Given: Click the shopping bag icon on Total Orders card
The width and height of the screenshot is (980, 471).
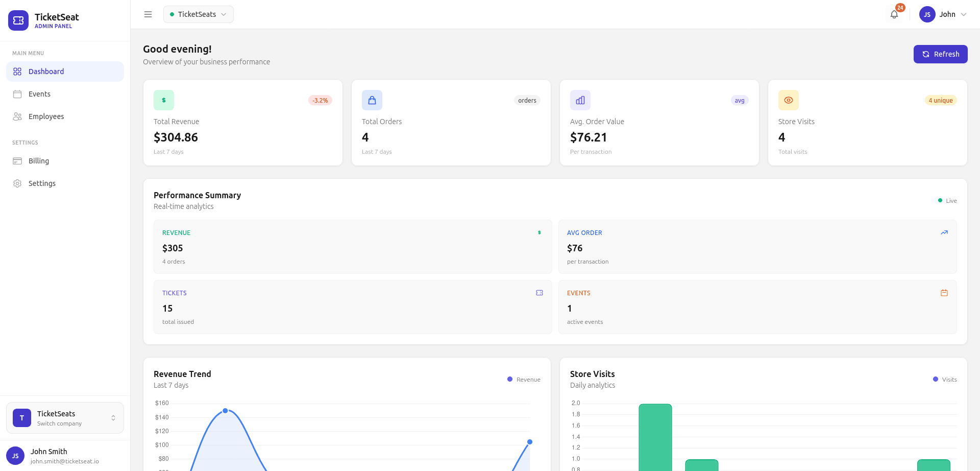Looking at the screenshot, I should coord(372,100).
